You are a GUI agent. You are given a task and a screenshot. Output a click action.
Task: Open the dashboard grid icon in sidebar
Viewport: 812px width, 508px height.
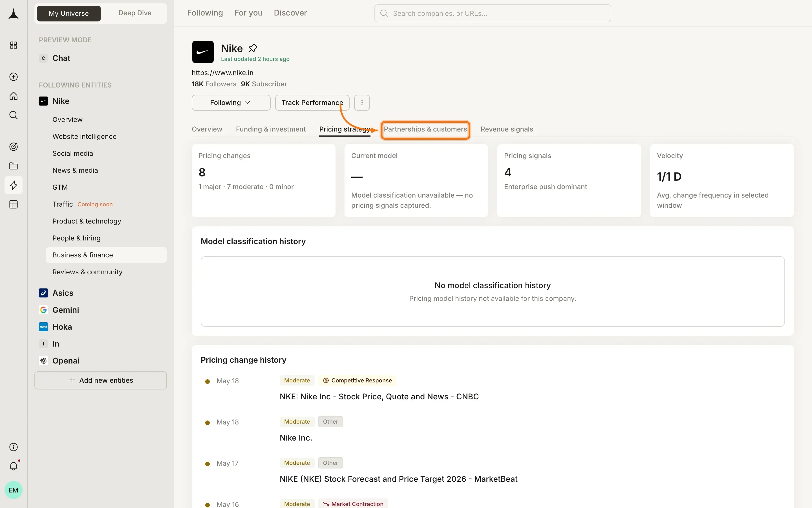click(x=14, y=45)
